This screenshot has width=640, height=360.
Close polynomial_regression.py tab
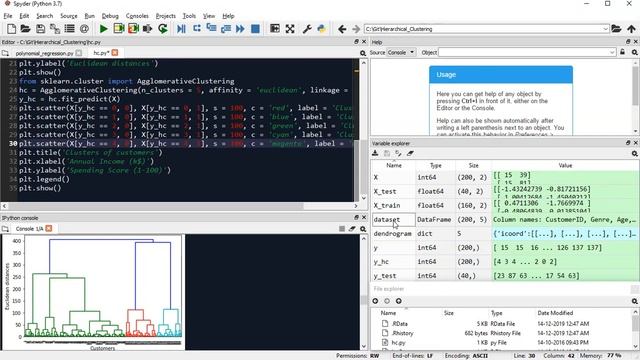click(x=79, y=53)
